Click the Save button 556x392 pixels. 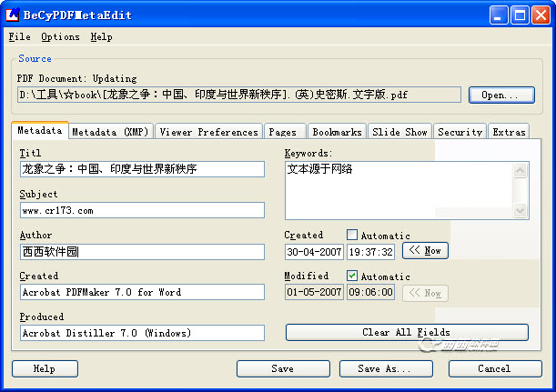(x=283, y=368)
